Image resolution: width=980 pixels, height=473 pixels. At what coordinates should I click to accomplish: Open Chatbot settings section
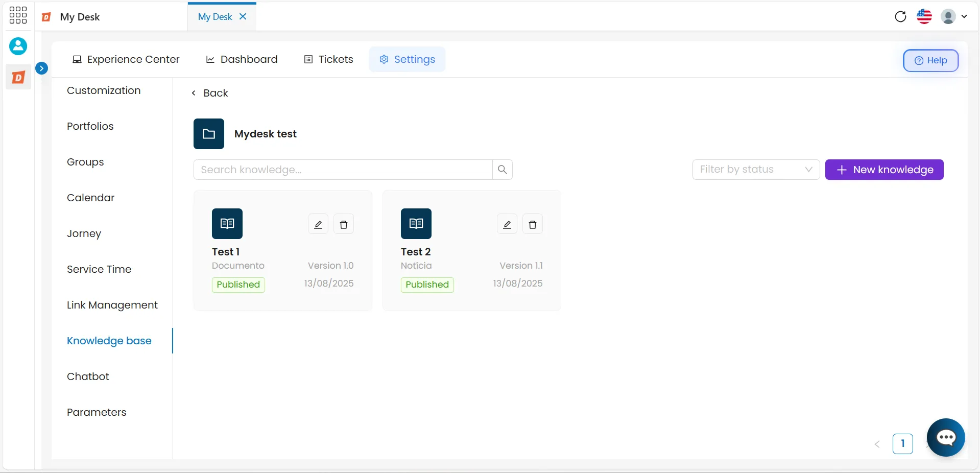pos(88,376)
